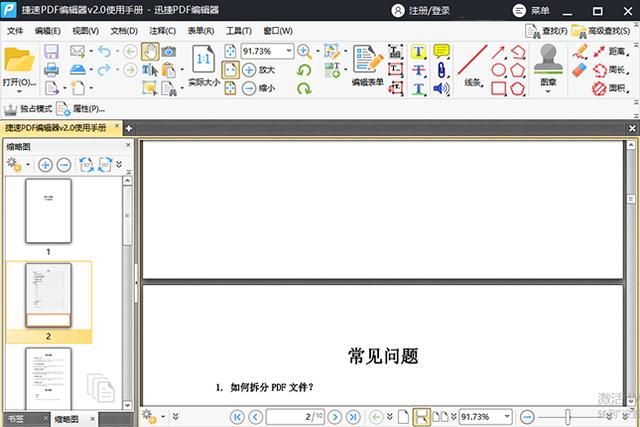Click the Scanner icon
Screen dimensions: 640x427
78,70
